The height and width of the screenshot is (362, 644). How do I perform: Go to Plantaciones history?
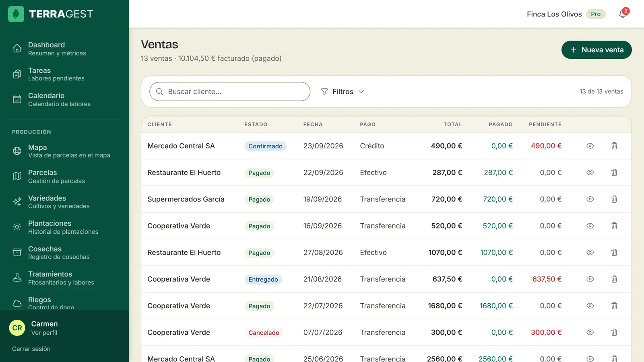64,227
